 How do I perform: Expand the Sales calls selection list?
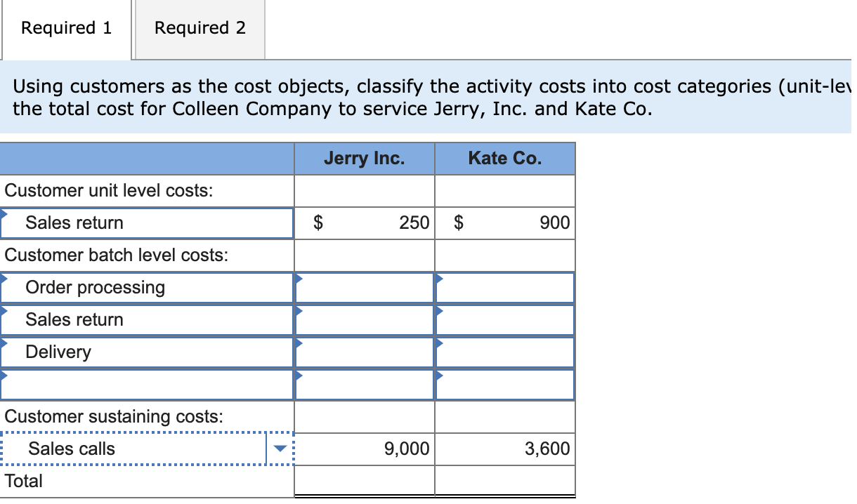280,448
